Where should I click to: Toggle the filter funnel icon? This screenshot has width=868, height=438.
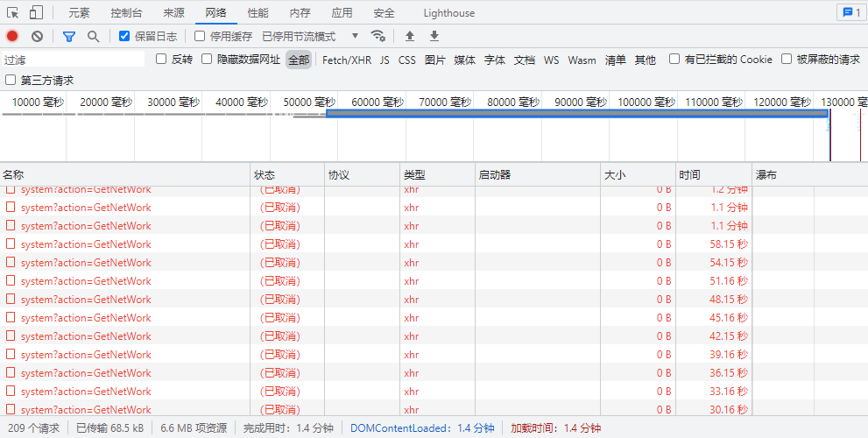click(x=68, y=37)
